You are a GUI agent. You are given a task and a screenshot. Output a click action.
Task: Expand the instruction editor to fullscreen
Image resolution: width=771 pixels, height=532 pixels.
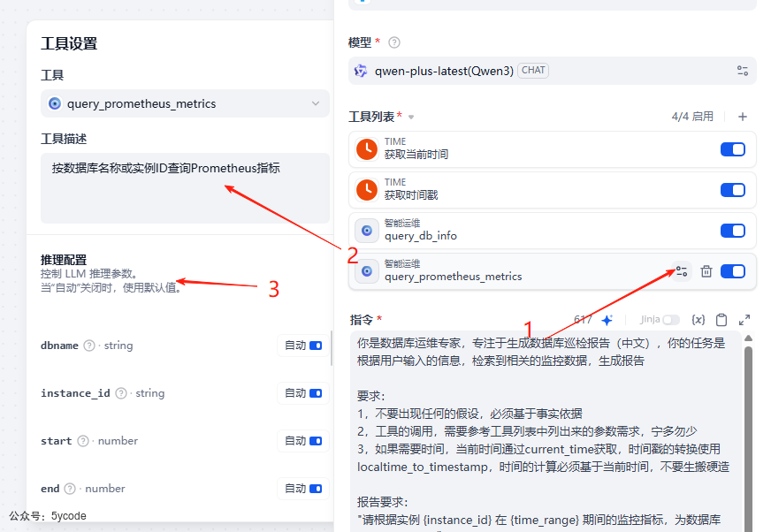click(x=744, y=320)
